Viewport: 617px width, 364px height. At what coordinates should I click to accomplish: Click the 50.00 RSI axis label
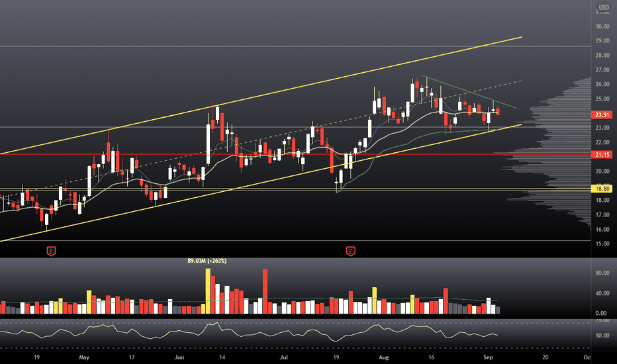pyautogui.click(x=602, y=336)
